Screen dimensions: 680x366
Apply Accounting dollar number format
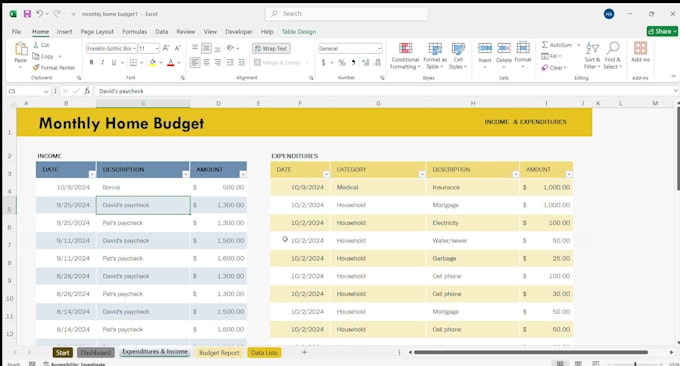324,63
